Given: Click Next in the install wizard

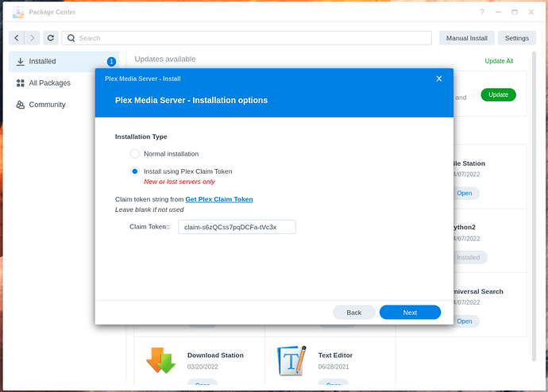Looking at the screenshot, I should pyautogui.click(x=410, y=313).
